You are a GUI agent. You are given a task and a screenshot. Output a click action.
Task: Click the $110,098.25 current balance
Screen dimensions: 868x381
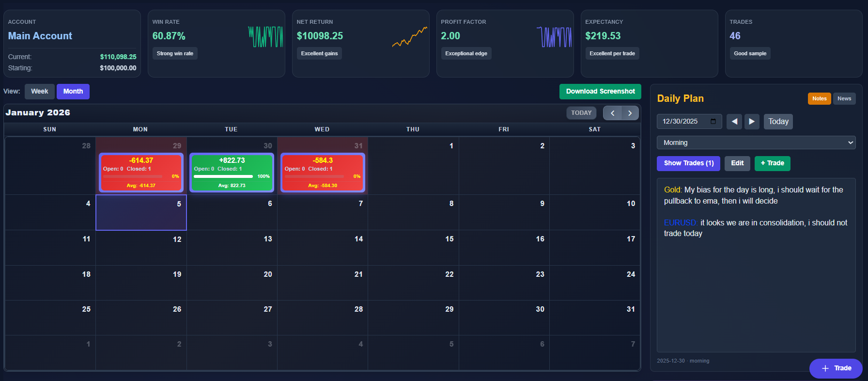[118, 57]
